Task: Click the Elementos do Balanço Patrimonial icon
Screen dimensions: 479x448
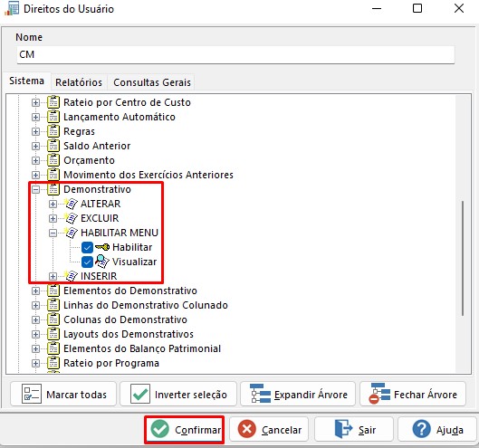Action: click(x=53, y=348)
